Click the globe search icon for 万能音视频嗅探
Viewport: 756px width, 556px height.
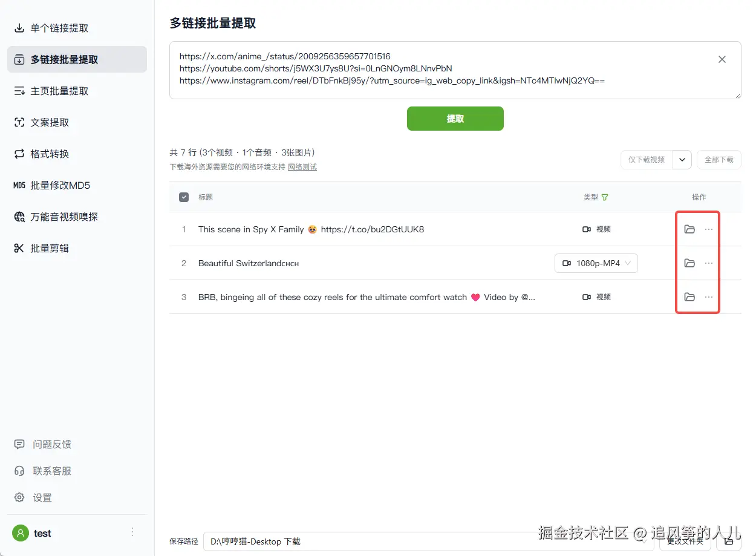(x=19, y=217)
